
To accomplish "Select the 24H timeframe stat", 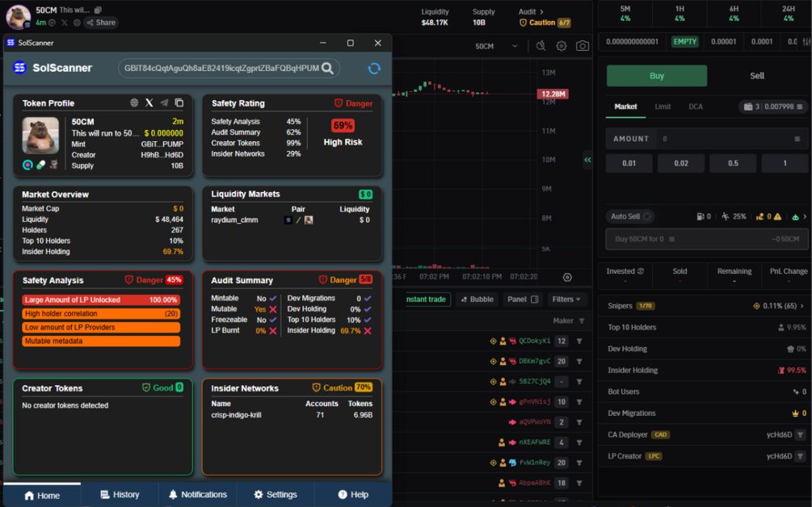I will click(789, 14).
